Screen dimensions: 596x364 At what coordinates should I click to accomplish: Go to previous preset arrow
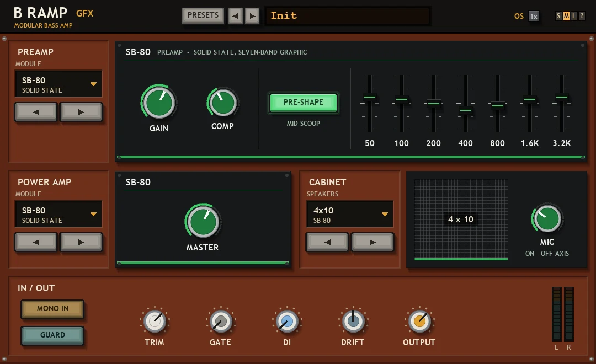[235, 16]
